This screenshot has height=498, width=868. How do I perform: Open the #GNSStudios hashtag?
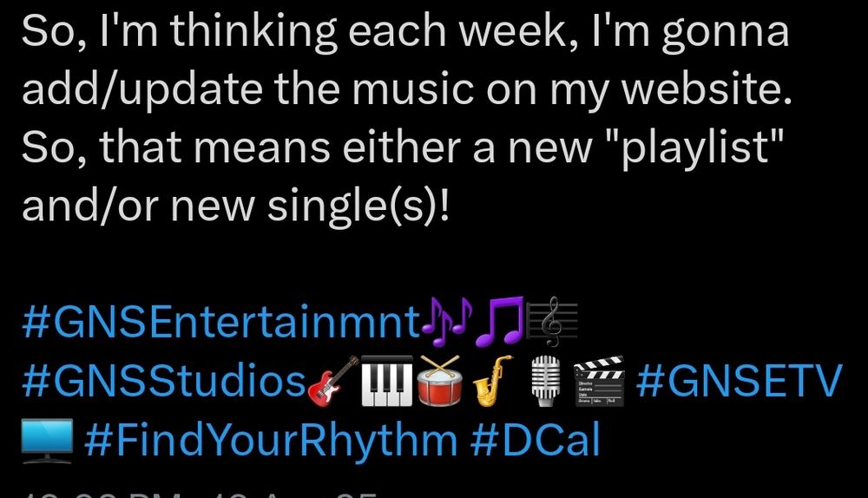(x=163, y=381)
